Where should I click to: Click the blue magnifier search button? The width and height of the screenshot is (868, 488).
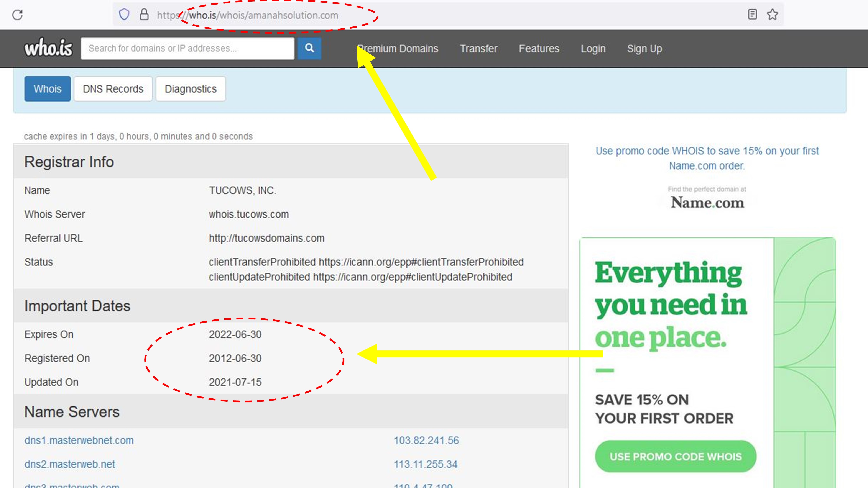pyautogui.click(x=309, y=49)
